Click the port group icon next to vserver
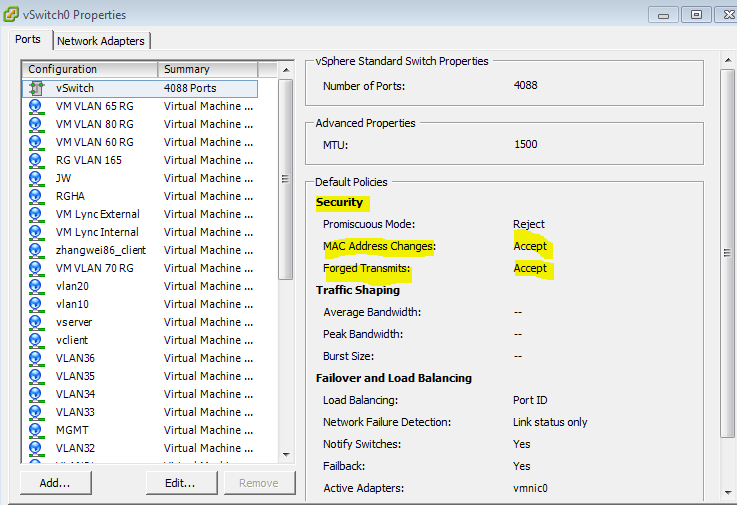Screen dimensions: 737x505 pos(36,322)
